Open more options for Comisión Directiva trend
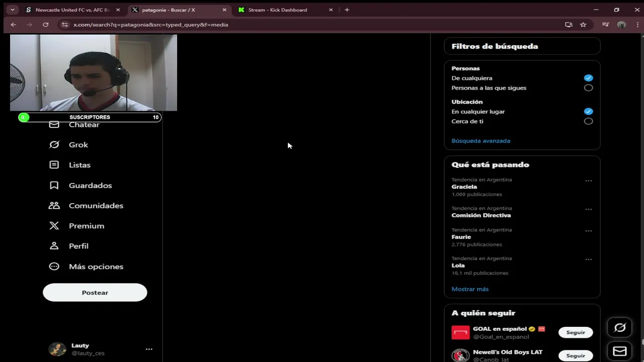The image size is (644, 362). (x=588, y=210)
